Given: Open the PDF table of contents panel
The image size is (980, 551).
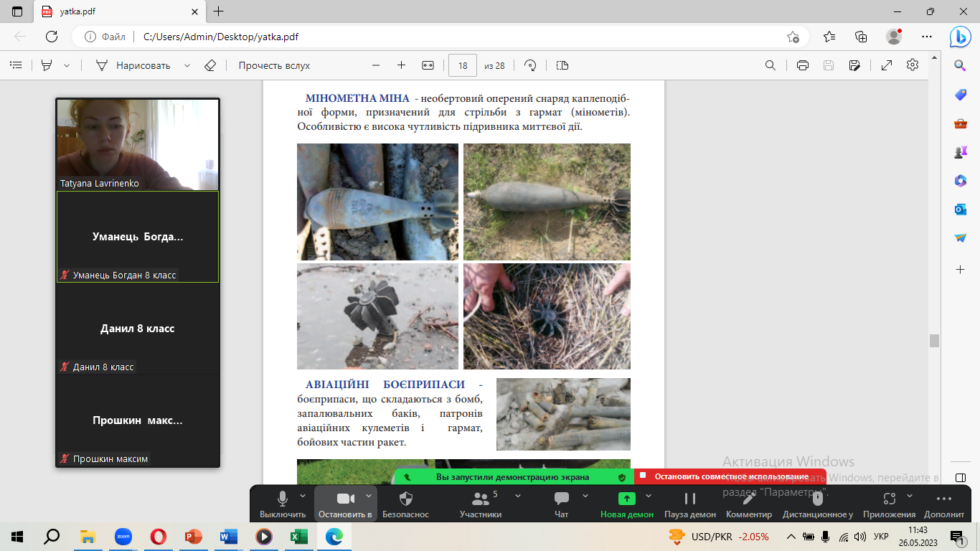Looking at the screenshot, I should coord(16,65).
